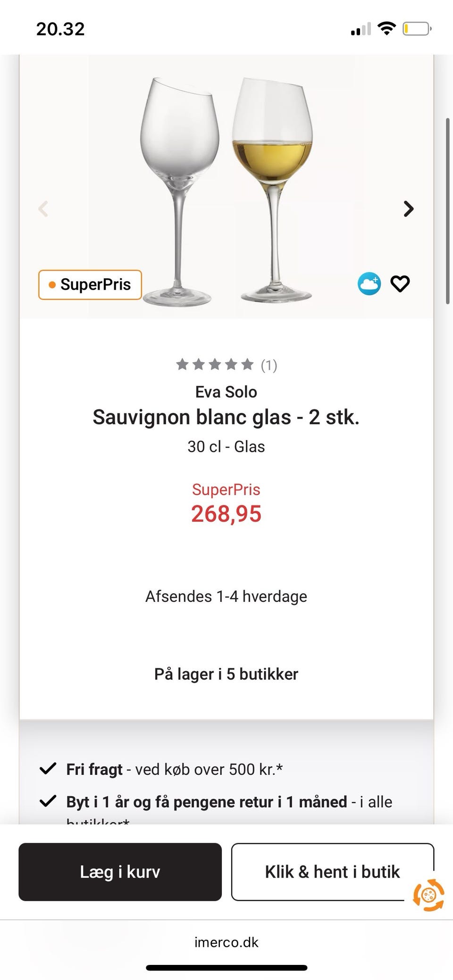Open the imerco.dk address bar
453x980 pixels.
click(x=226, y=942)
